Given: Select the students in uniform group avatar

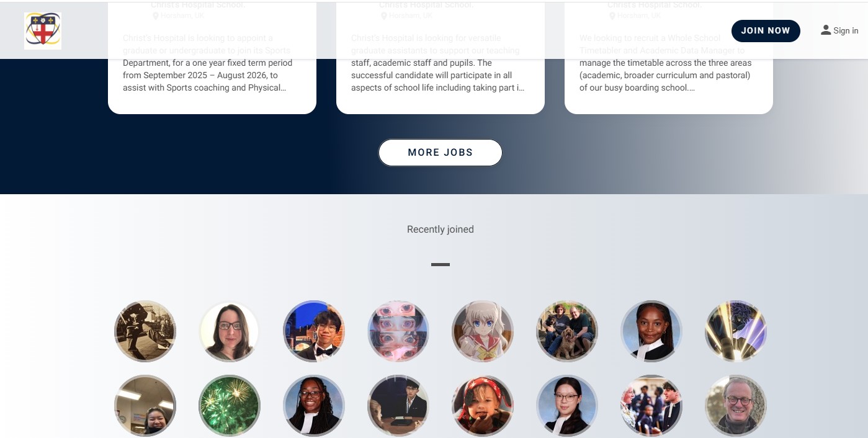Looking at the screenshot, I should (651, 406).
